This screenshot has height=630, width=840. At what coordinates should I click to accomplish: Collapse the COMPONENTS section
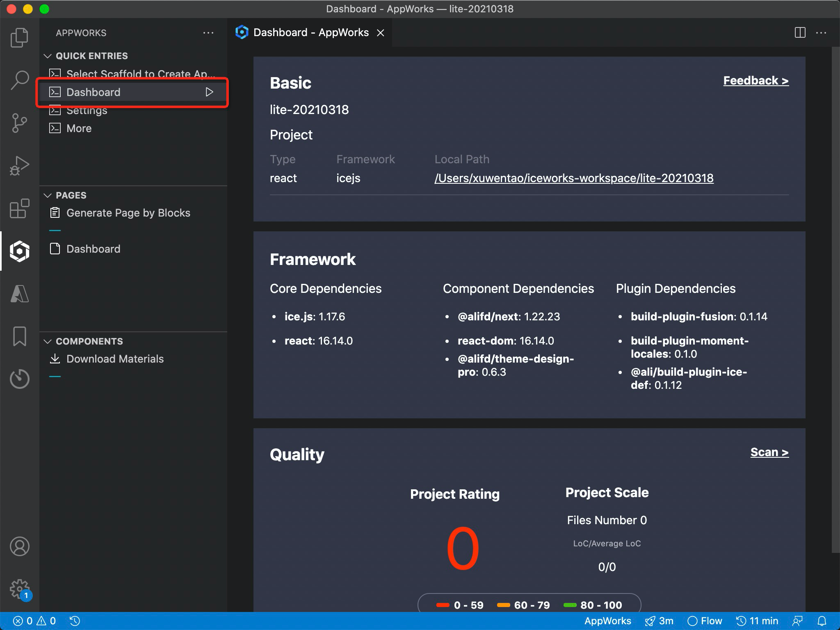coord(48,341)
